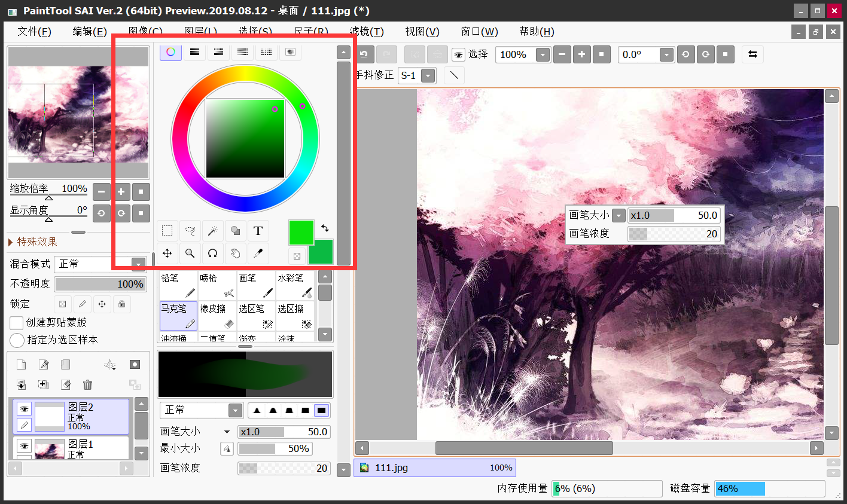Viewport: 847px width, 504px height.
Task: Toggle the lock painting pencil icon
Action: pos(83,304)
